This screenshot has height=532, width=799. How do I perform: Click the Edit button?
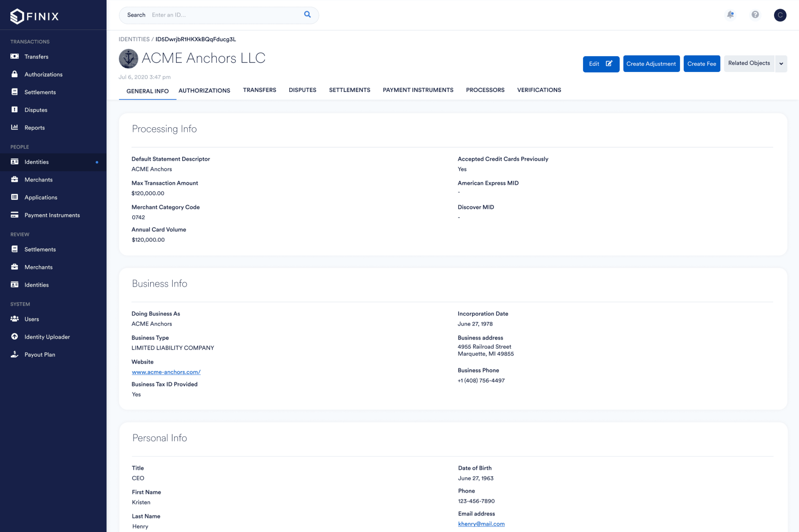coord(601,64)
